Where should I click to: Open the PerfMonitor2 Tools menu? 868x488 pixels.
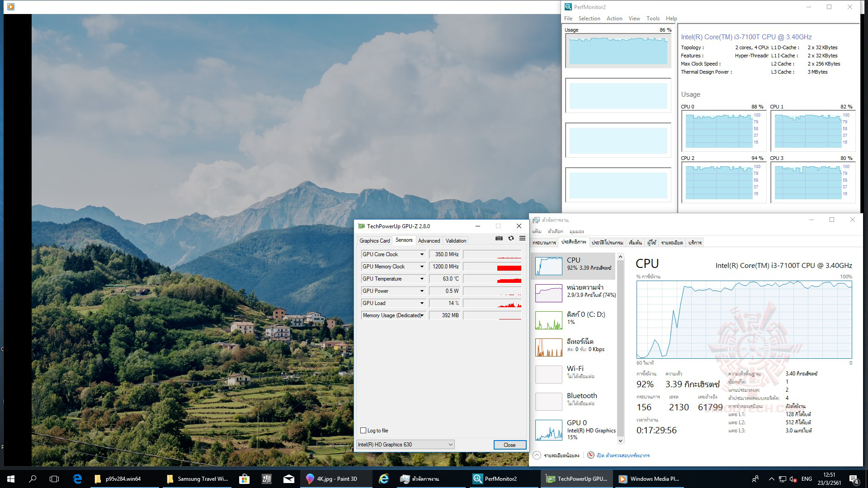click(653, 19)
